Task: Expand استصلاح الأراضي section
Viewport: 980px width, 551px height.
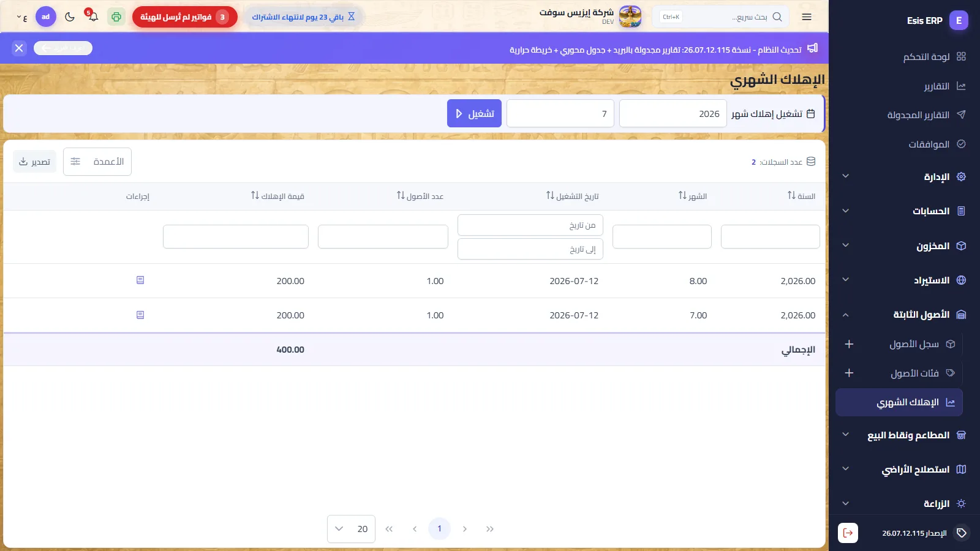Action: [x=905, y=470]
